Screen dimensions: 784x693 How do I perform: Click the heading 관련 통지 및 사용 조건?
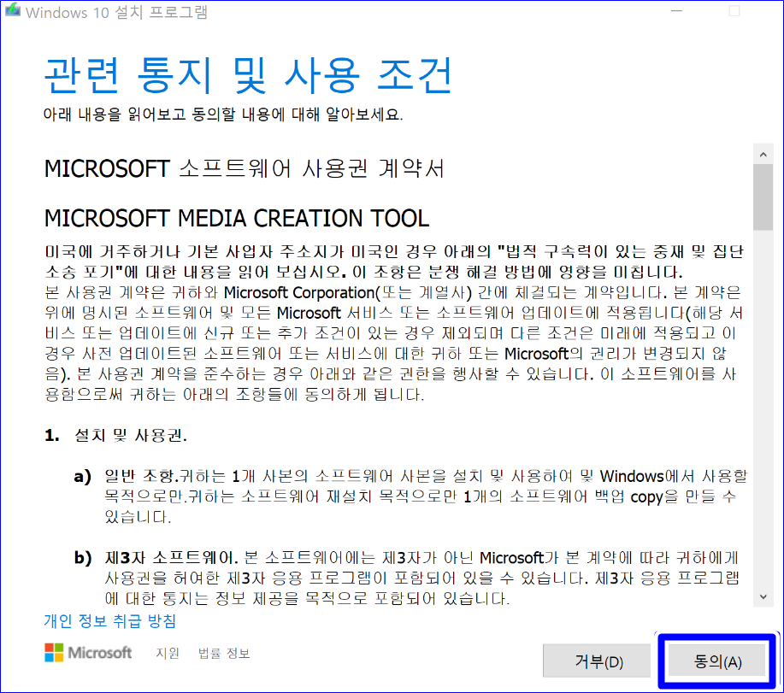(x=248, y=75)
